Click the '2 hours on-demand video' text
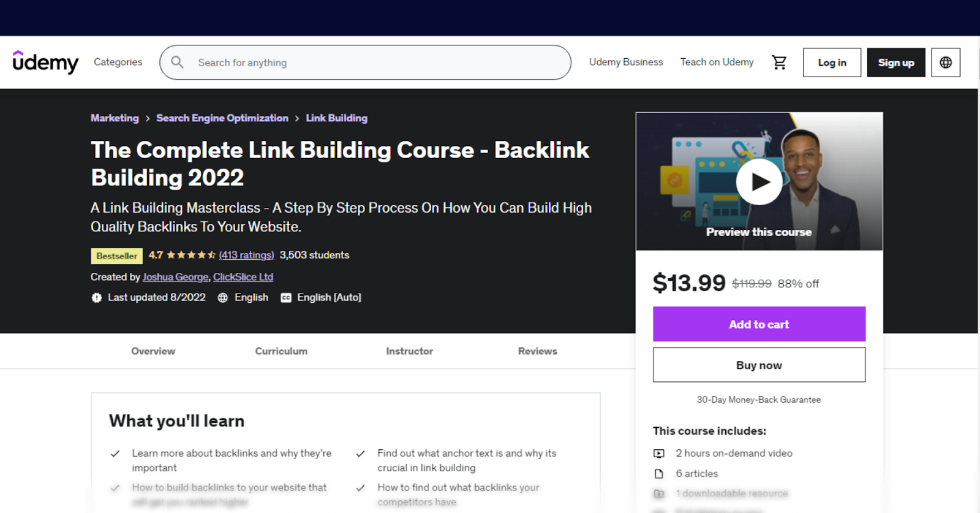Screen dimensions: 980x513 coord(734,454)
